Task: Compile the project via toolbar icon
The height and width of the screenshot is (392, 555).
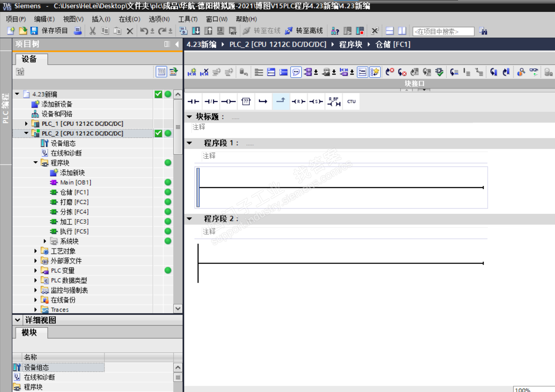Action: click(183, 31)
